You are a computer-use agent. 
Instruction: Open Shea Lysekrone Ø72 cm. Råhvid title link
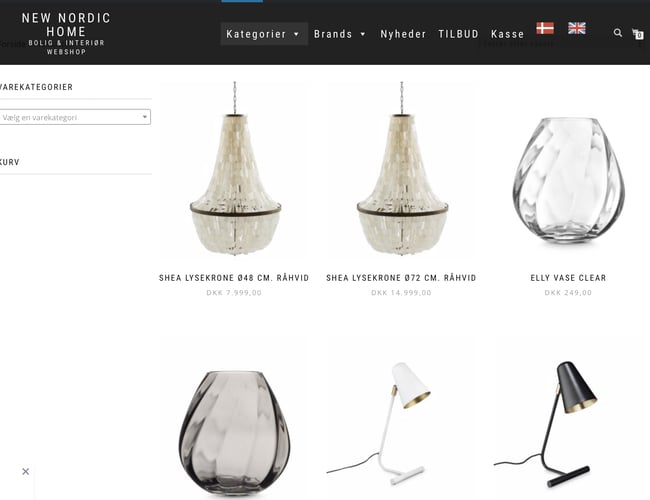tap(401, 278)
